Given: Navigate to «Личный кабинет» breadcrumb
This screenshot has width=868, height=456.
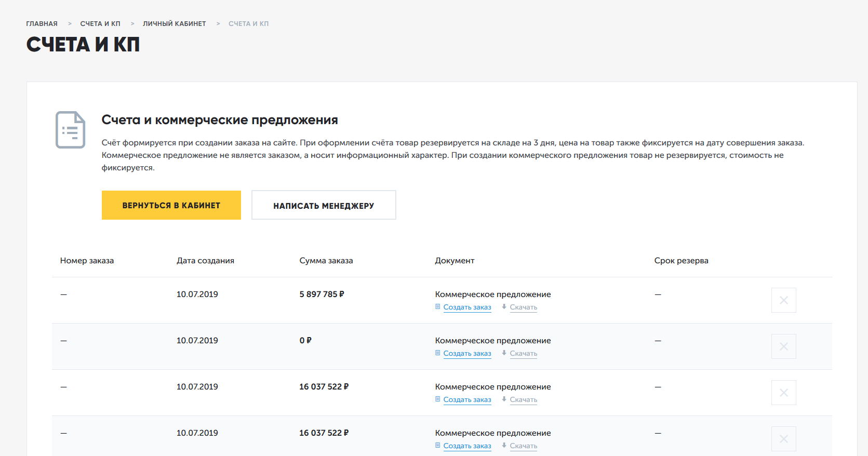Looking at the screenshot, I should (x=174, y=24).
